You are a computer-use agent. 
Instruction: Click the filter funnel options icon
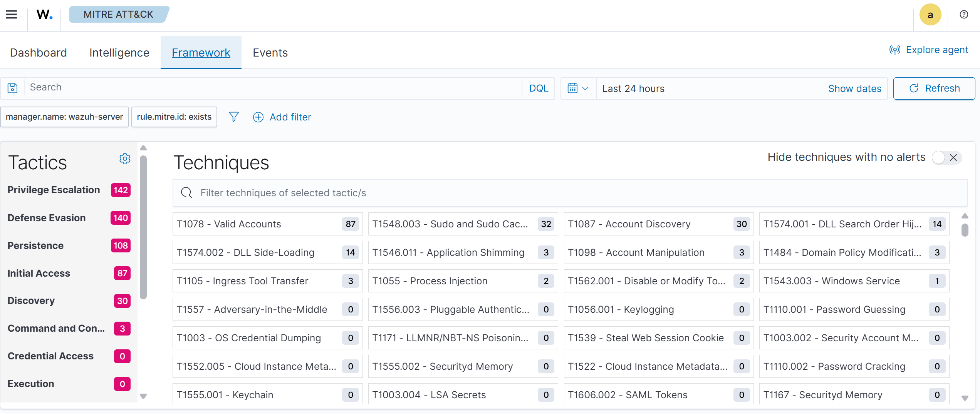[x=234, y=117]
